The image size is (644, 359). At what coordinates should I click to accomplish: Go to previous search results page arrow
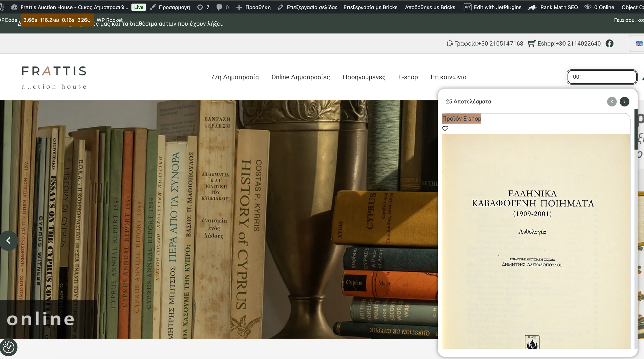pos(612,102)
